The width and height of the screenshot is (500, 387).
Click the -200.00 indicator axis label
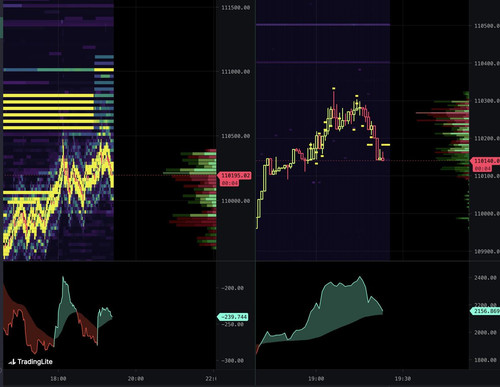232,288
